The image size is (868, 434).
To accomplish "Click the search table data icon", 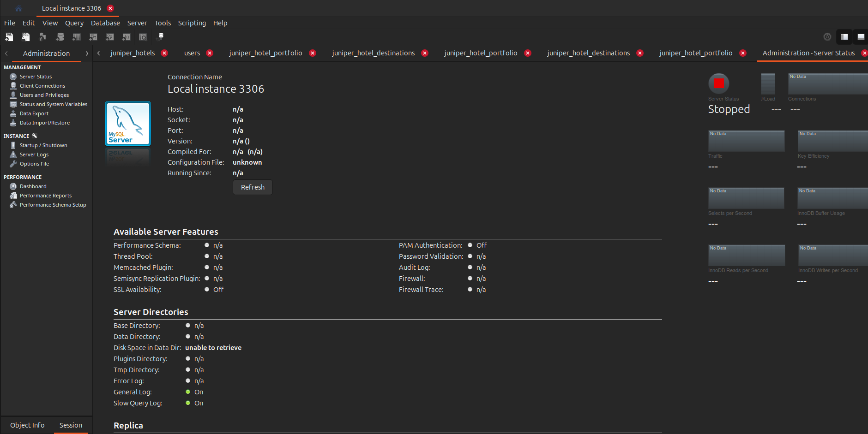I will pos(143,37).
